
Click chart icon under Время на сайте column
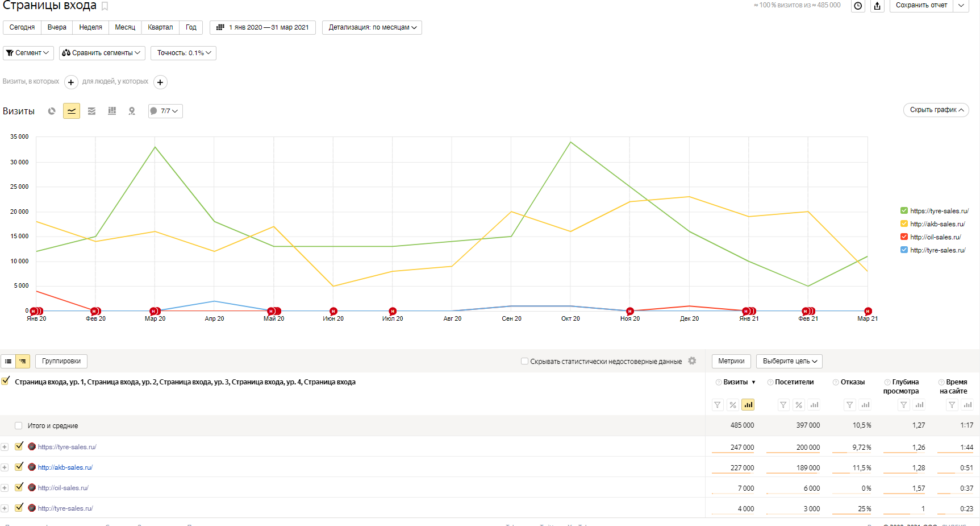(968, 405)
